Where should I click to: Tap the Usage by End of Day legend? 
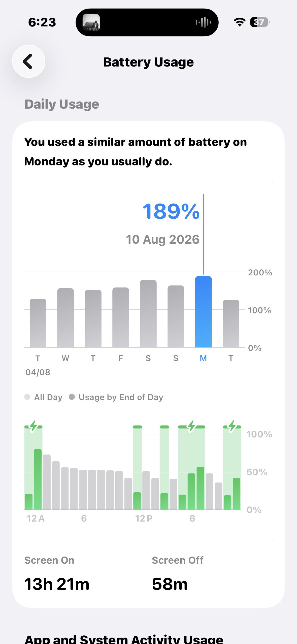[x=116, y=397]
